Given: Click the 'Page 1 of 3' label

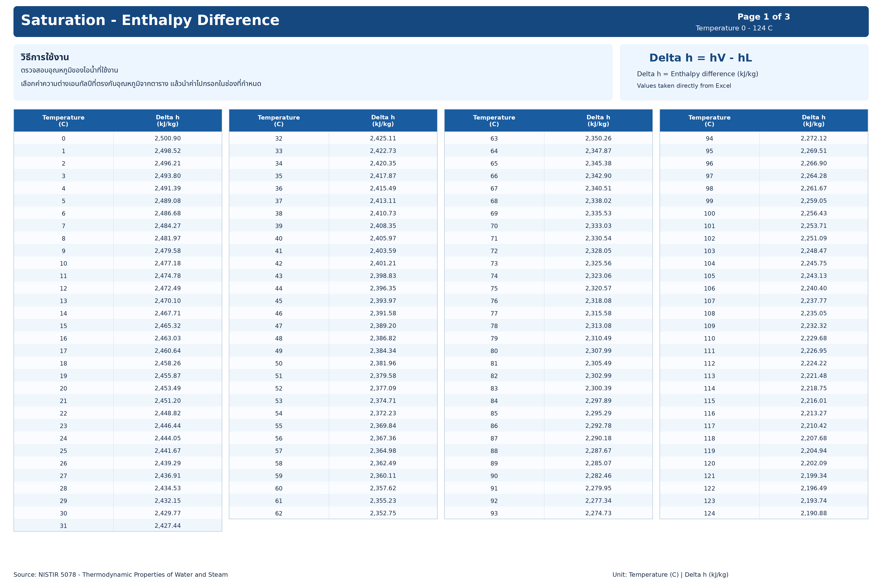Looking at the screenshot, I should pos(763,17).
